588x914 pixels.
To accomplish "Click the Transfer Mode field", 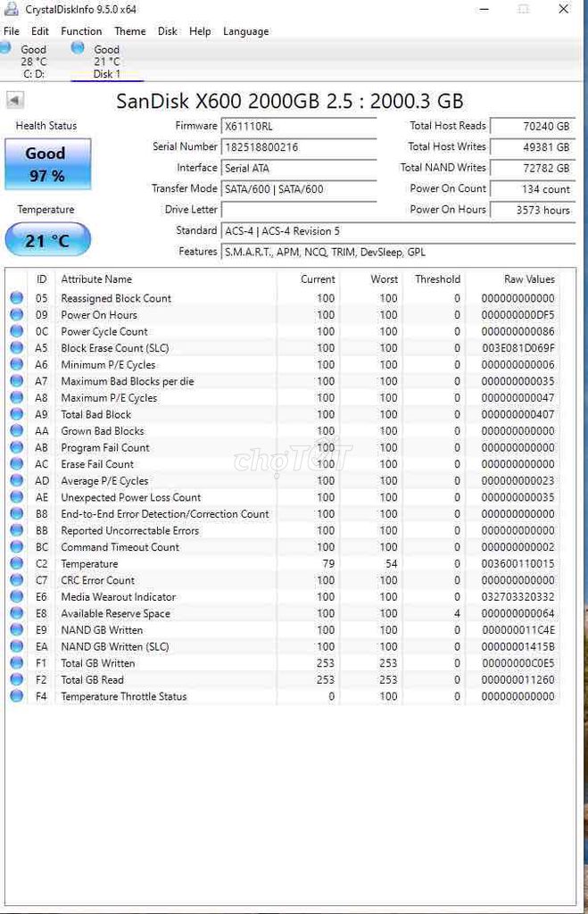I will [299, 189].
